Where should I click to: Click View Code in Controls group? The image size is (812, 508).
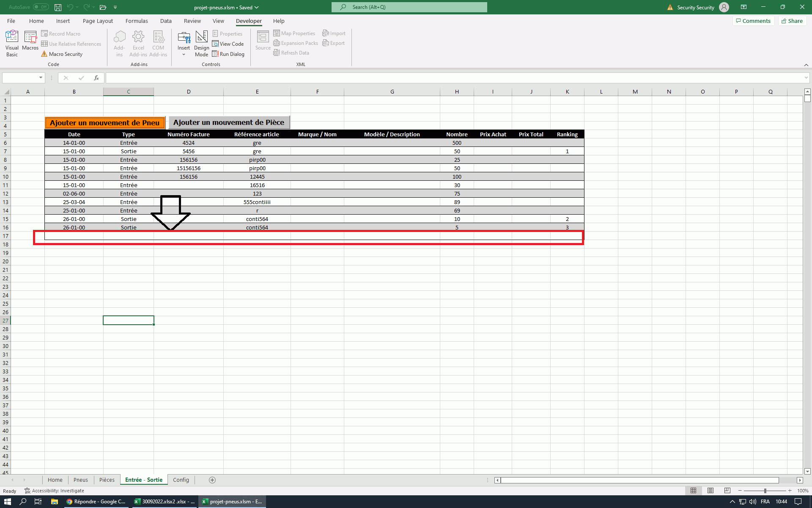[x=228, y=44]
